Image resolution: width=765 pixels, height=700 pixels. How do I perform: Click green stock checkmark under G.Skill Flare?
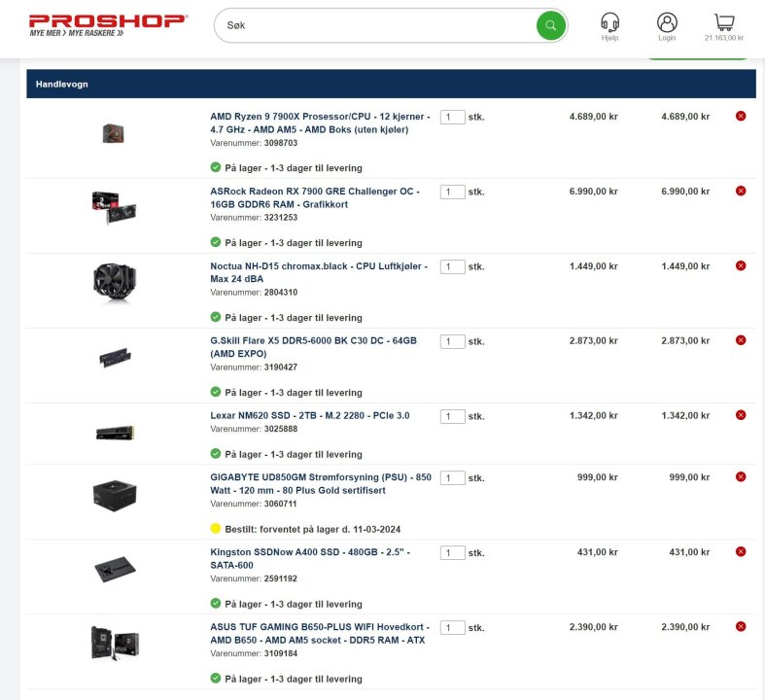tap(216, 392)
